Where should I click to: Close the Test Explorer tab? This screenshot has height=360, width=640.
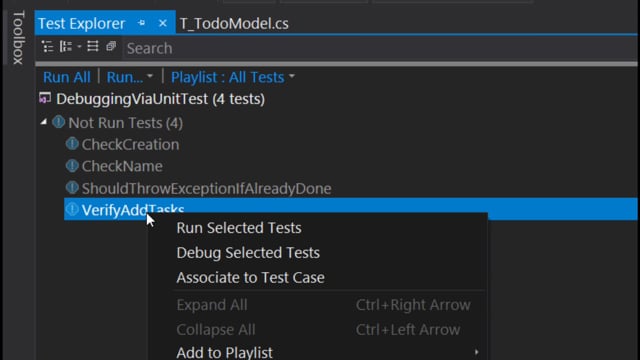tap(163, 23)
